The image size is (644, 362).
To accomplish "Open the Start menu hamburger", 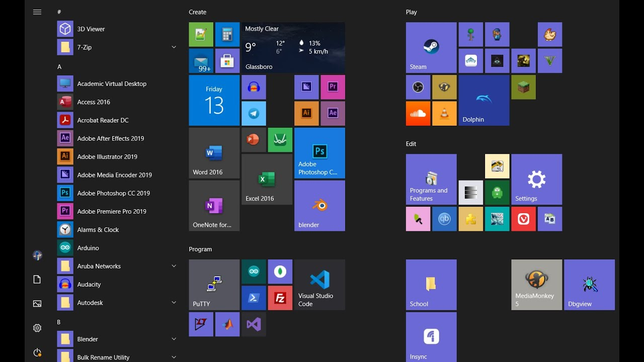I will 37,12.
